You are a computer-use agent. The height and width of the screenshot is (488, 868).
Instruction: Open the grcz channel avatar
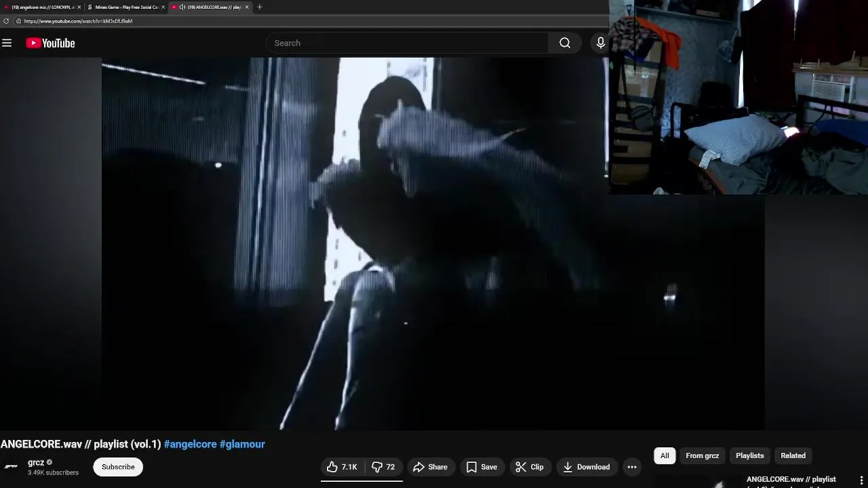[x=11, y=466]
